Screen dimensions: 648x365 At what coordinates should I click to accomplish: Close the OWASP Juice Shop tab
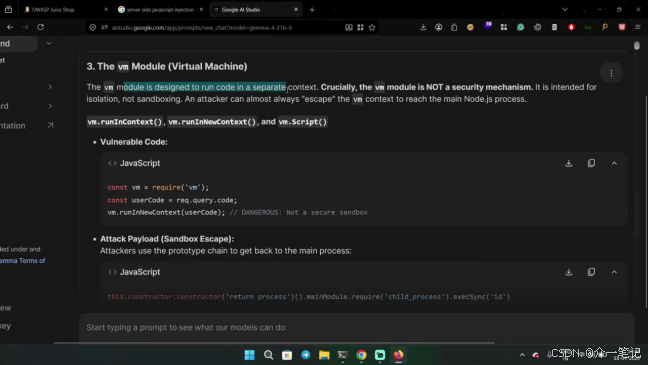click(x=106, y=10)
